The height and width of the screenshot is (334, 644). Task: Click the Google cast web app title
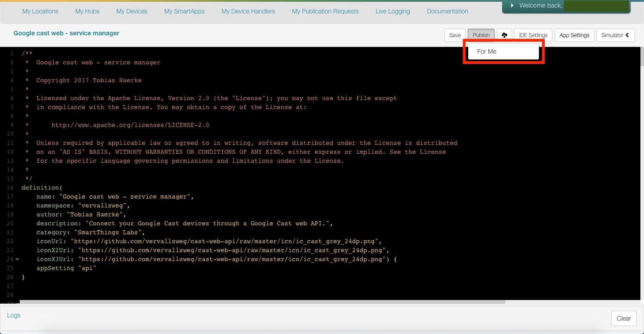point(66,33)
